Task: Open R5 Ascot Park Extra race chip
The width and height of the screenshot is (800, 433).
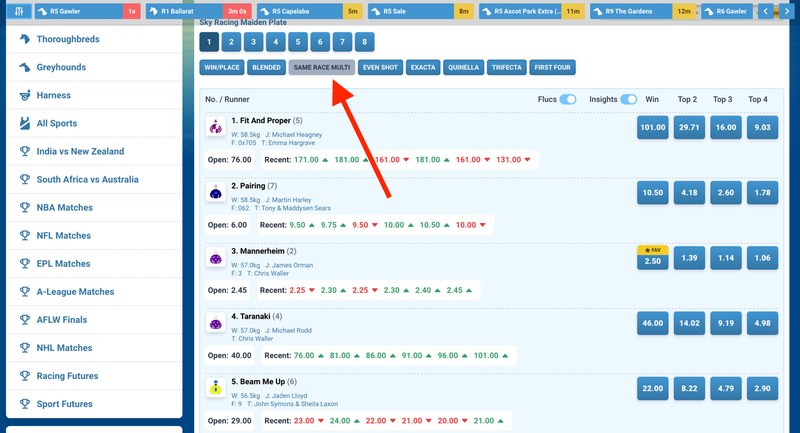Action: [532, 11]
